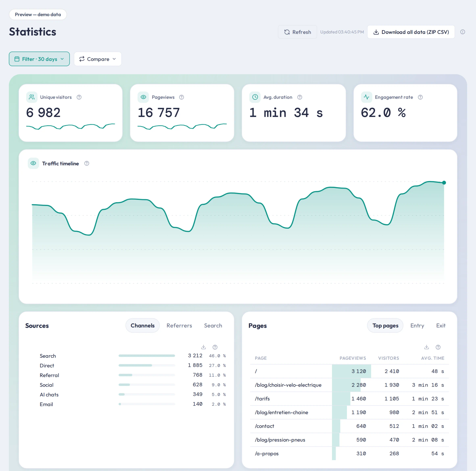Click the PAGEVIEWS column header
This screenshot has width=476, height=471.
click(353, 358)
